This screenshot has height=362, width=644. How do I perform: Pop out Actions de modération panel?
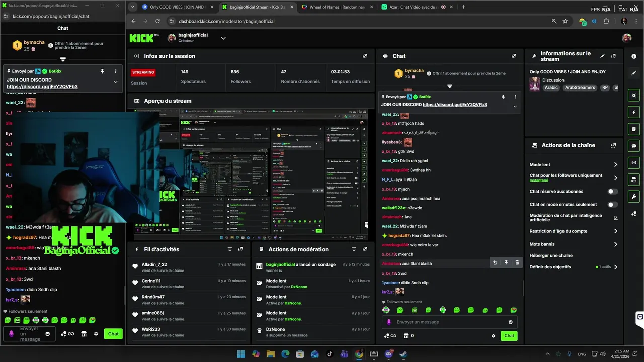[x=365, y=249]
